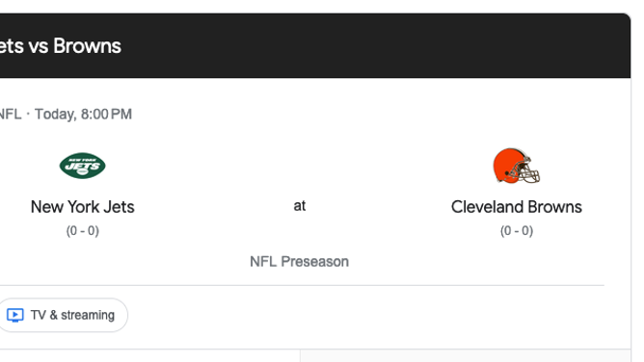Click the NFL league label above the Jets logo
Image resolution: width=644 pixels, height=362 pixels.
11,114
